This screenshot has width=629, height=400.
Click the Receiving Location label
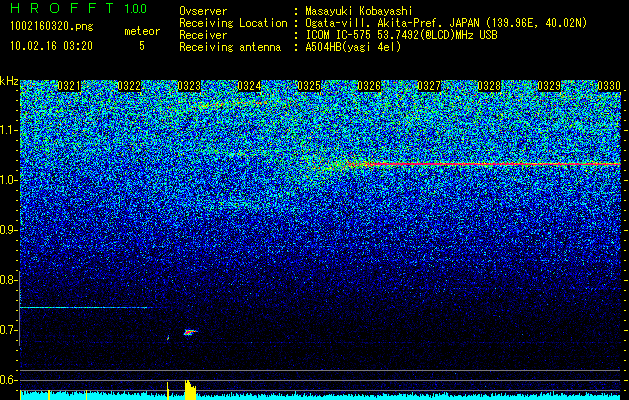233,23
